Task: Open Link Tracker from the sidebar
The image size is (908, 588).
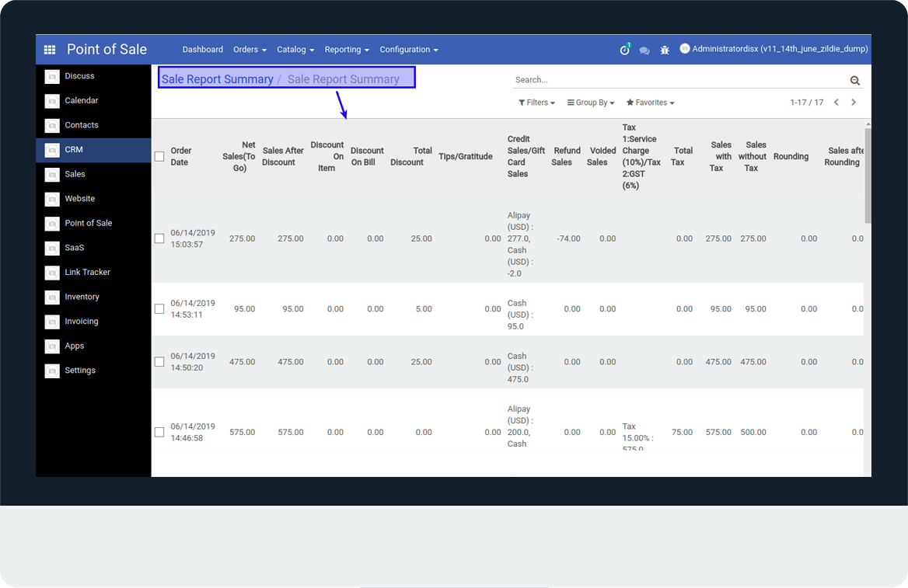Action: [x=87, y=273]
